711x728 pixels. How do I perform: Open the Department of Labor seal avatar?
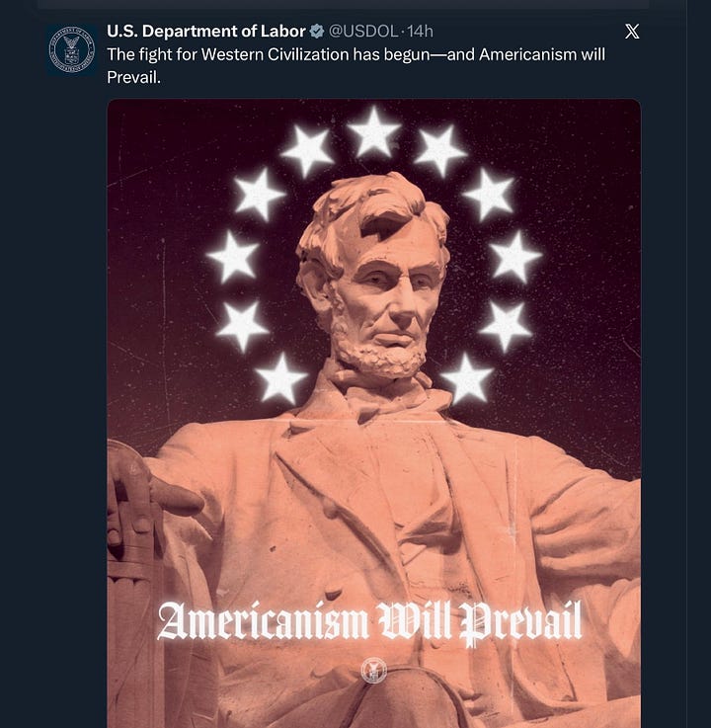coord(72,49)
